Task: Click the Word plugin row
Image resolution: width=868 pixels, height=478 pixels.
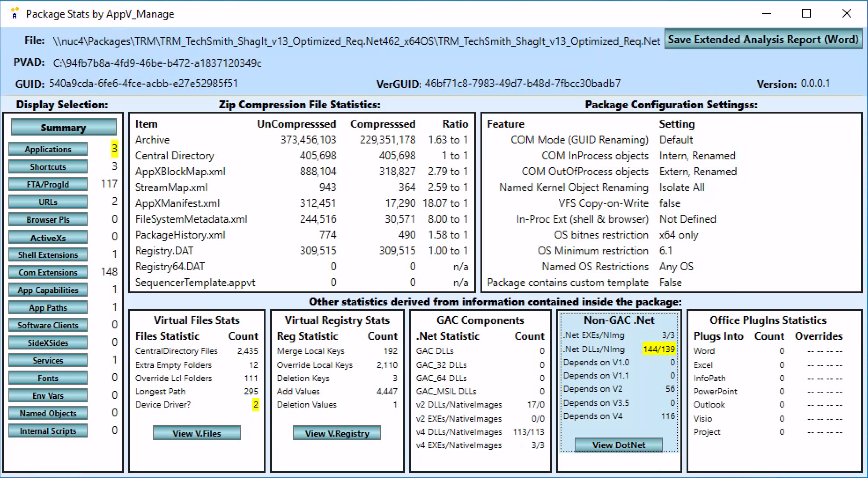Action: [x=768, y=351]
